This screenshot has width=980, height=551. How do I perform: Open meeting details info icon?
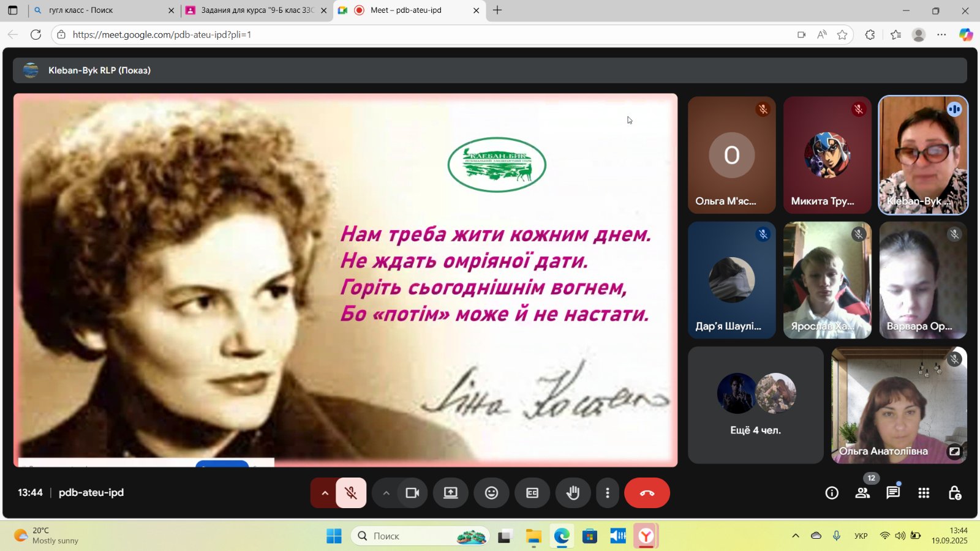tap(832, 493)
